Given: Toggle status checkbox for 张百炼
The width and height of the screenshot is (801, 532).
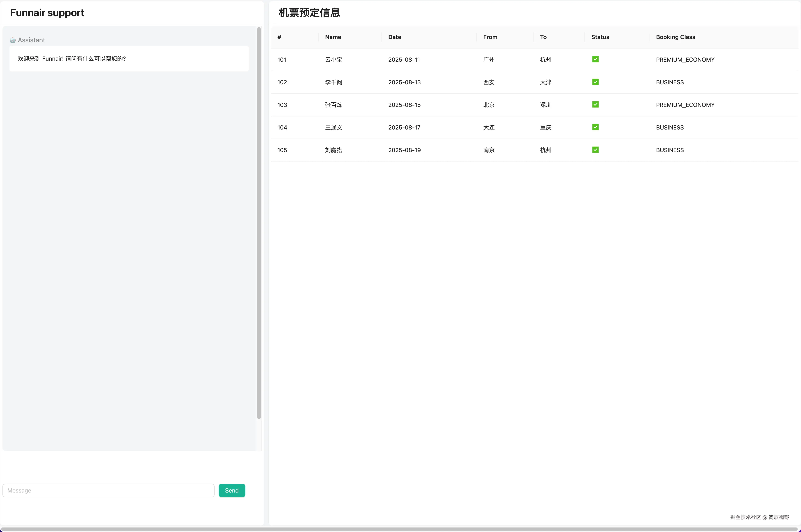Looking at the screenshot, I should coord(595,104).
